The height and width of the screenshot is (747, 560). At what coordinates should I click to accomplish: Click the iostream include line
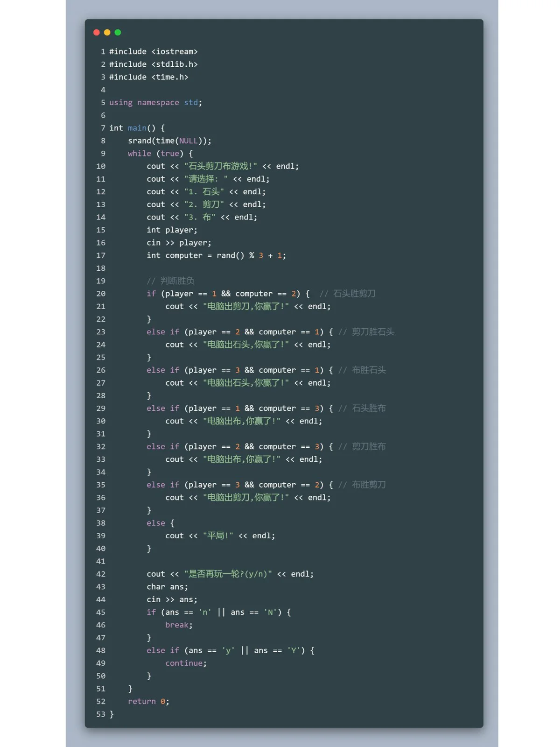coord(153,51)
